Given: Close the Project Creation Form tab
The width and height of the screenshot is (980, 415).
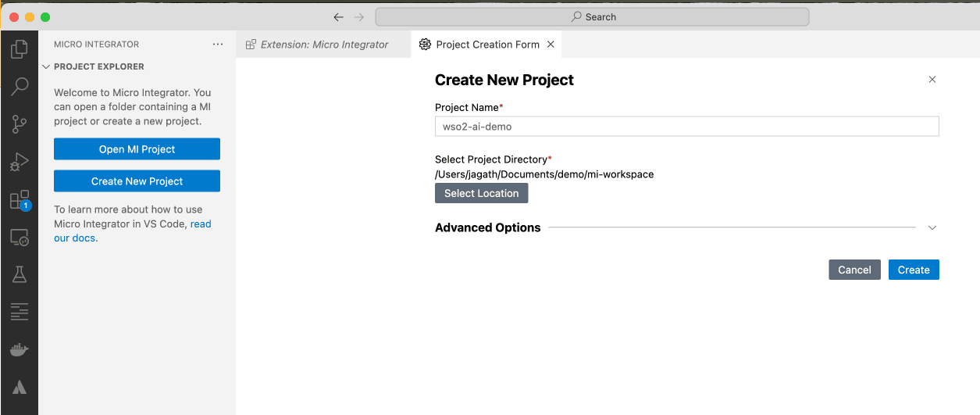Looking at the screenshot, I should [551, 45].
